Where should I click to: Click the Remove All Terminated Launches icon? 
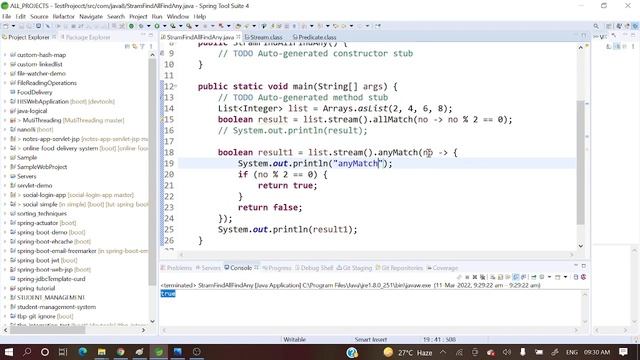coord(482,277)
